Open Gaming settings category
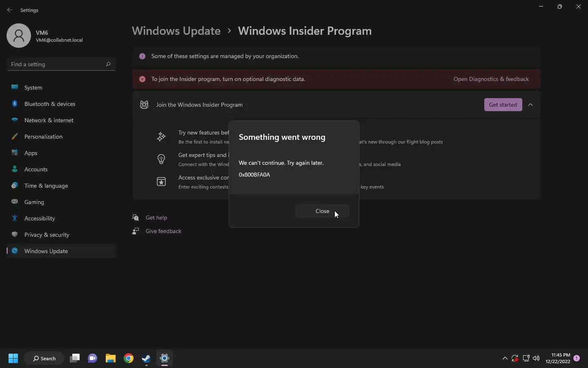The width and height of the screenshot is (588, 368). [61, 202]
